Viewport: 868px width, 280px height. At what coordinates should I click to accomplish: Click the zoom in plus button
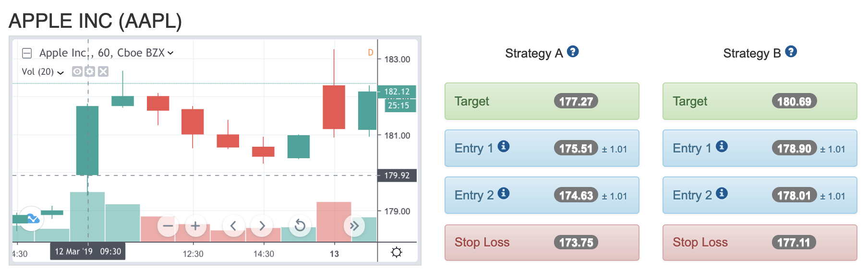point(195,225)
